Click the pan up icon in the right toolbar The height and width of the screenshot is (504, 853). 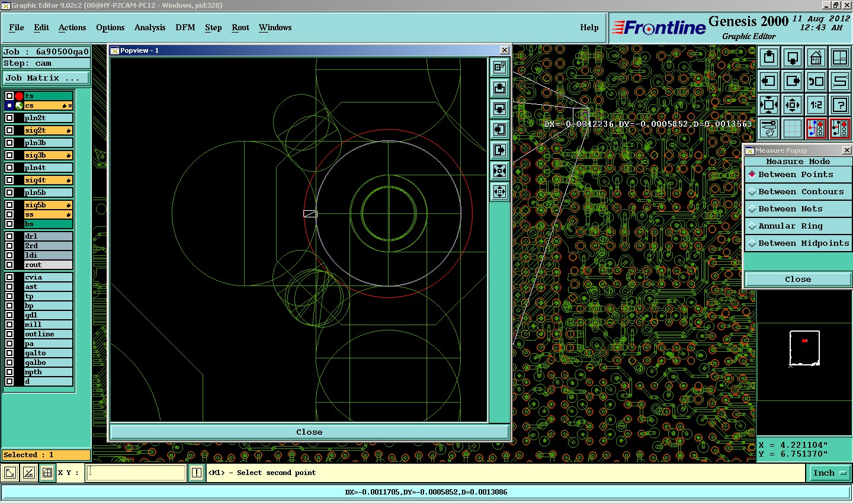click(x=769, y=57)
